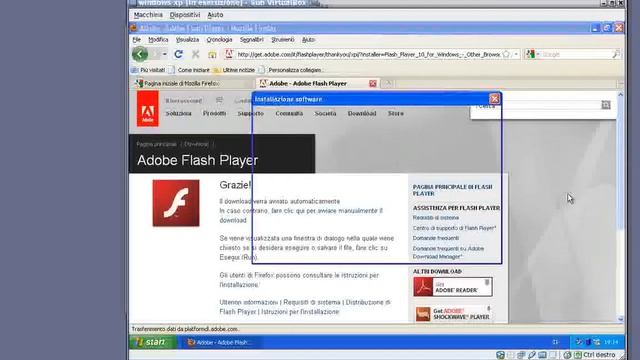Open the Strumenti menu
Viewport: 640px width, 360px height.
[282, 40]
